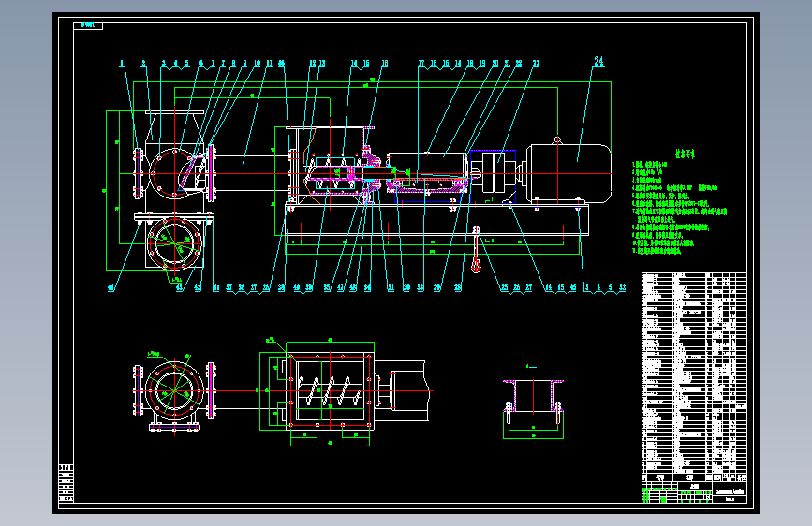Click part balloon number 25
The image size is (812, 526).
click(505, 287)
